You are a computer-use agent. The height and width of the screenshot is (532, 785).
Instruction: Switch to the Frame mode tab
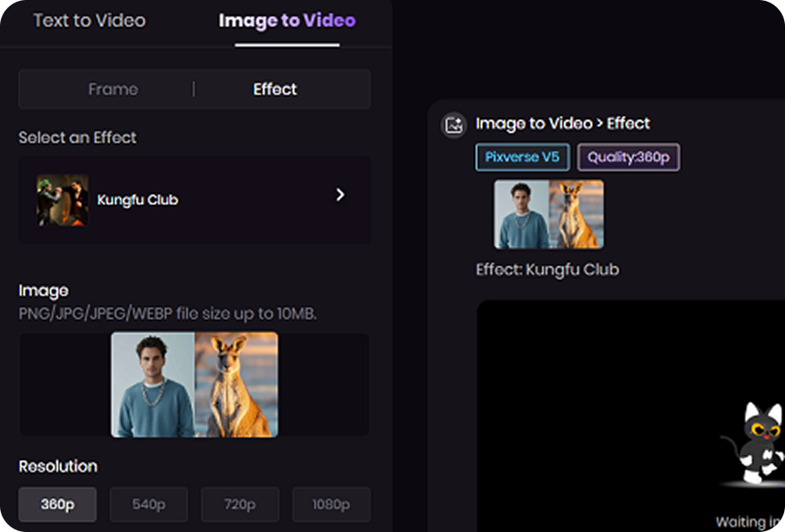[x=113, y=89]
